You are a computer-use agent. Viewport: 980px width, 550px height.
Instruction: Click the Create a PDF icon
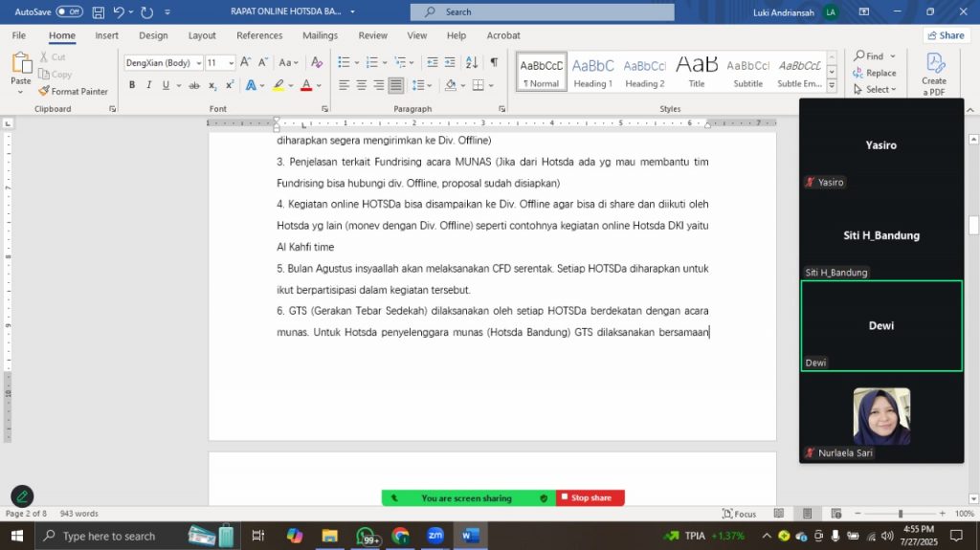tap(934, 74)
